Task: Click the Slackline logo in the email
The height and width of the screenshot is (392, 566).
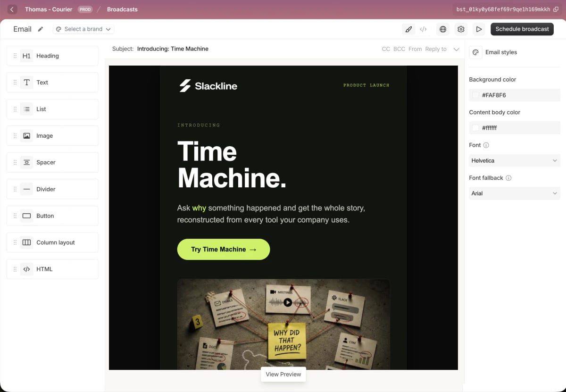Action: tap(208, 86)
